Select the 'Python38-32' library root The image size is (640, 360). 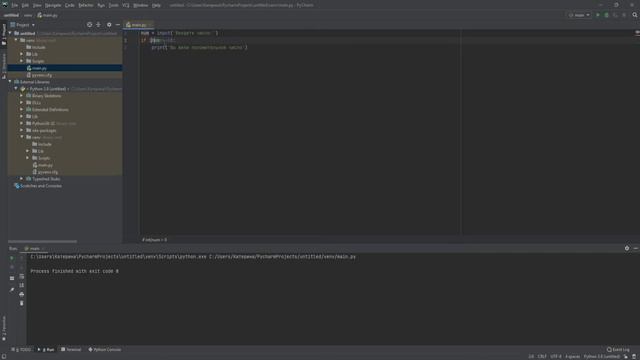(51, 123)
